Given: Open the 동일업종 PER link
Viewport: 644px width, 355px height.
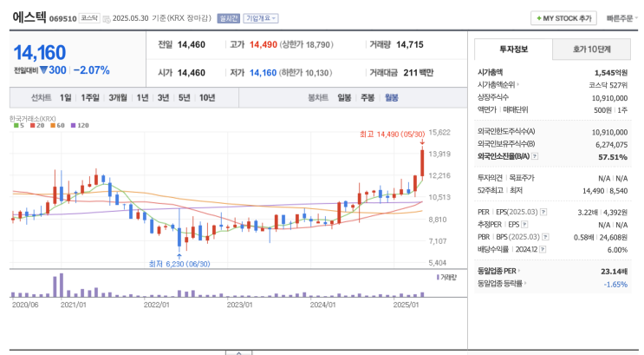Looking at the screenshot, I should [498, 271].
